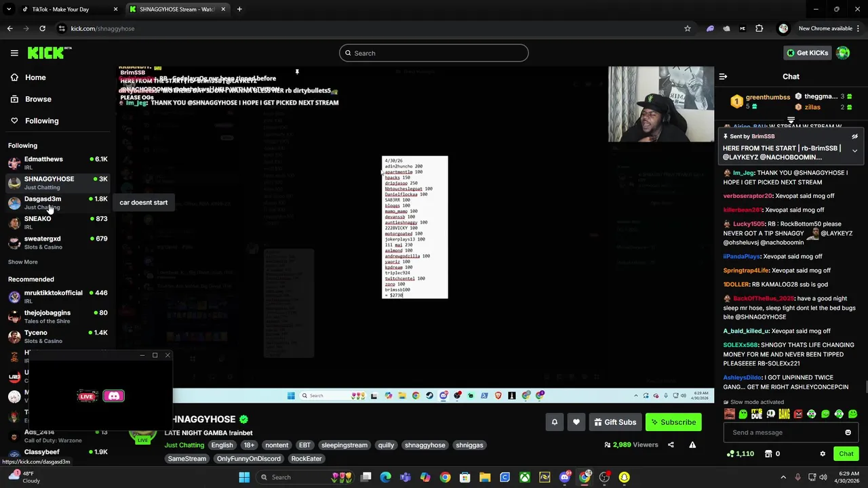Screen dimensions: 868x488
Task: Insert the angry red face emote
Action: point(798,414)
